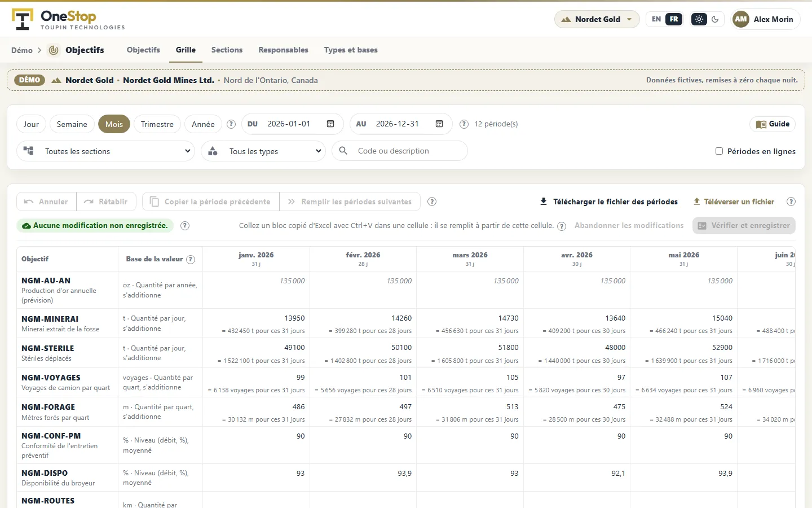Image resolution: width=812 pixels, height=508 pixels.
Task: Select the Semaine period granularity
Action: coord(72,124)
